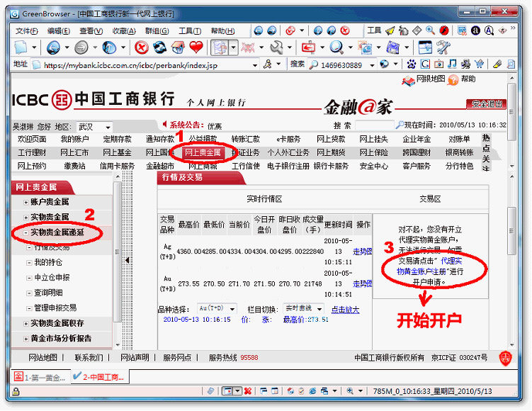The image size is (532, 411).
Task: Select 我的持仓 in the tree
Action: tap(48, 262)
